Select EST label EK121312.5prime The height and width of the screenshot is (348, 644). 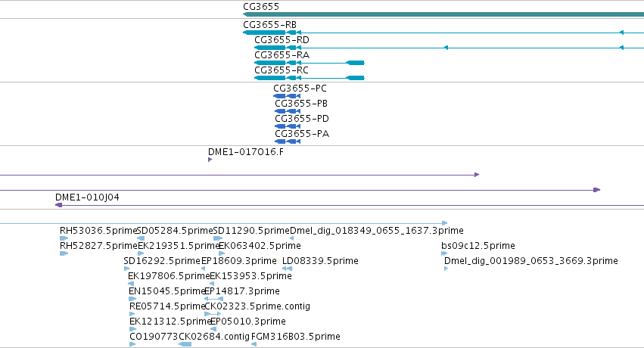click(x=170, y=322)
